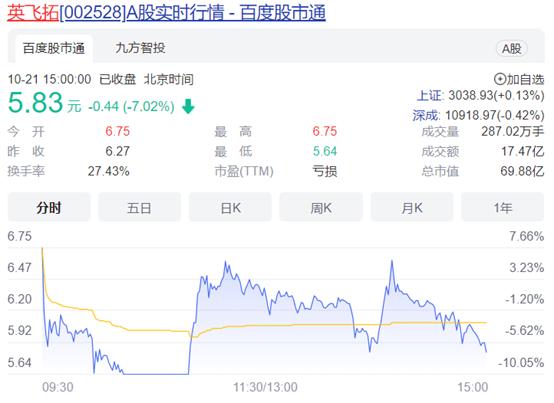Select the 日K chart tab
This screenshot has height=403, width=554.
(230, 207)
